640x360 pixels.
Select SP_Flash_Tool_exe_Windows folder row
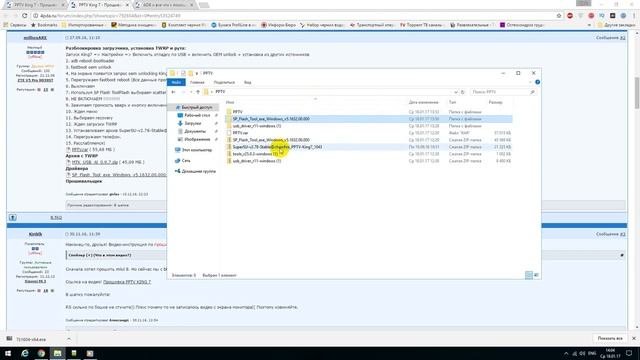click(369, 119)
